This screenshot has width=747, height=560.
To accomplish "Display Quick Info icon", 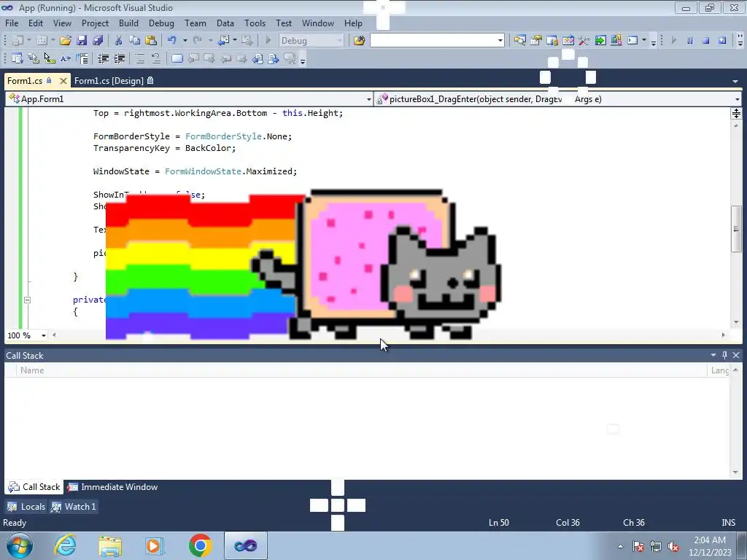I will [50, 58].
